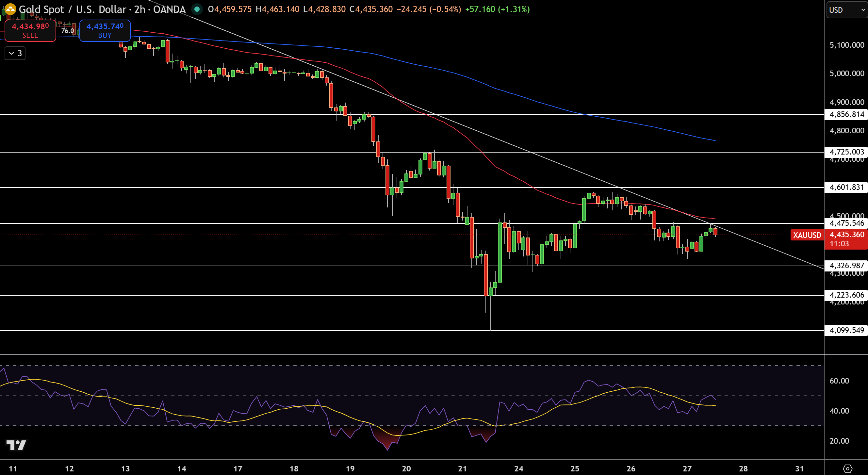Click the 4,601.831 price line label
868x475 pixels.
click(846, 187)
